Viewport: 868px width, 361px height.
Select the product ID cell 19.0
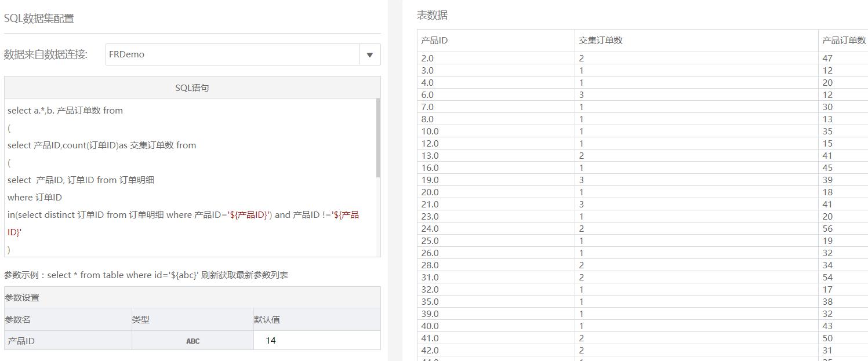pos(496,180)
